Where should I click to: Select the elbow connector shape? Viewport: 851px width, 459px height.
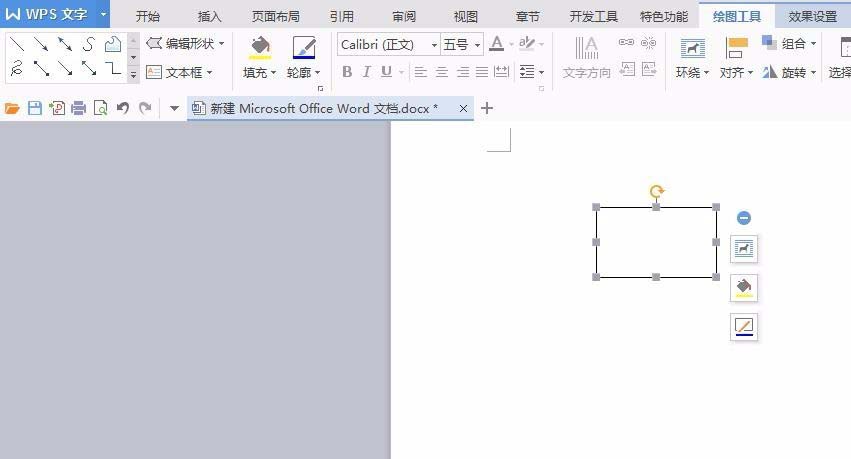click(113, 68)
